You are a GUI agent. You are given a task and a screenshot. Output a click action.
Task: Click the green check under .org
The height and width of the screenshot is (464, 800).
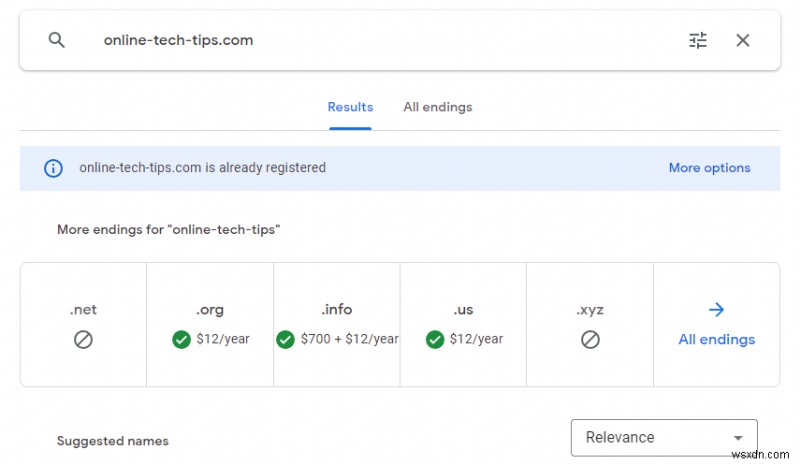[181, 339]
